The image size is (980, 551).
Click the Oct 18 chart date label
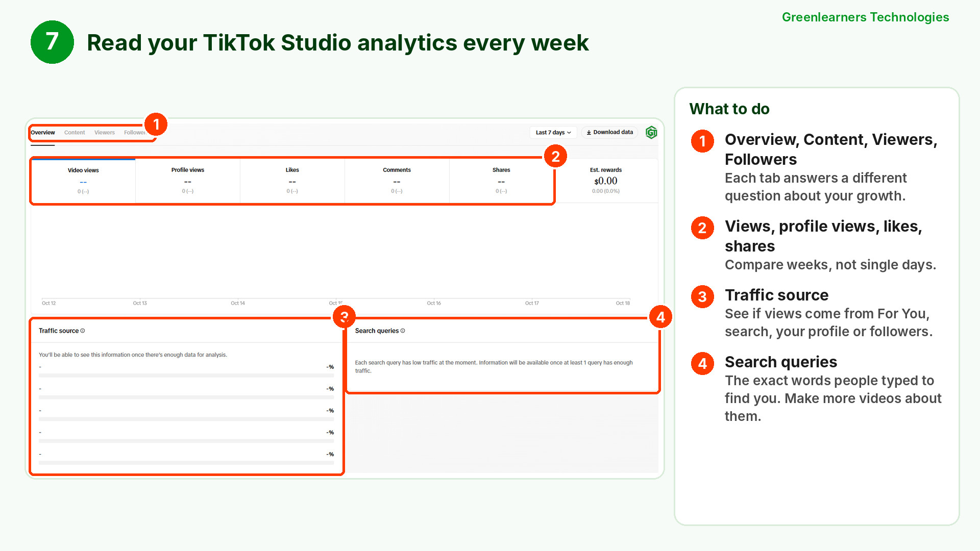pyautogui.click(x=623, y=303)
